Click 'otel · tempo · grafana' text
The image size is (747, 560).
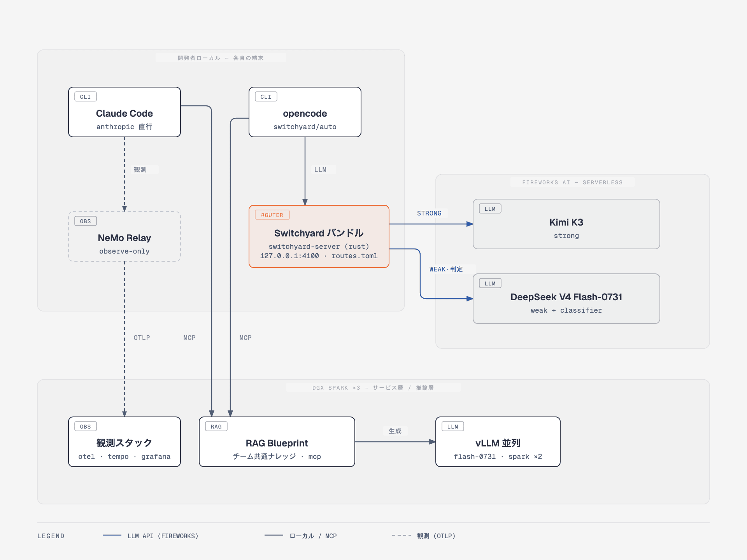pos(124,457)
